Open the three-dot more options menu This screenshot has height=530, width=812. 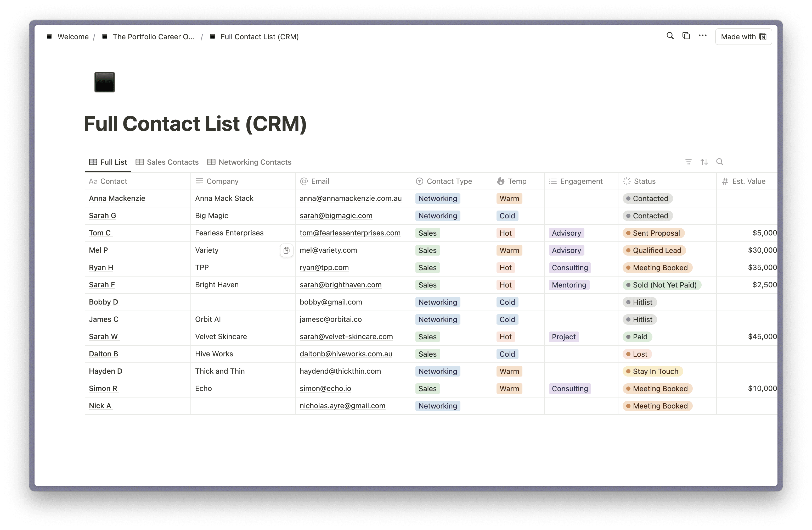click(x=702, y=36)
